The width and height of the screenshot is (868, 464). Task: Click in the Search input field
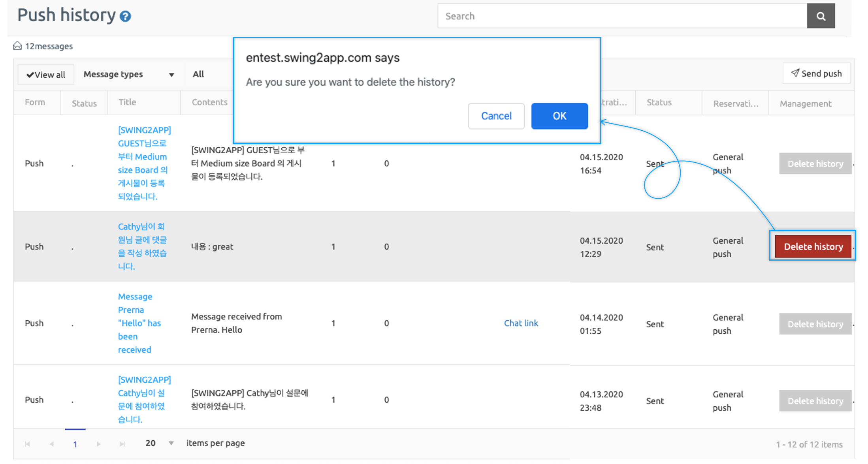click(622, 16)
